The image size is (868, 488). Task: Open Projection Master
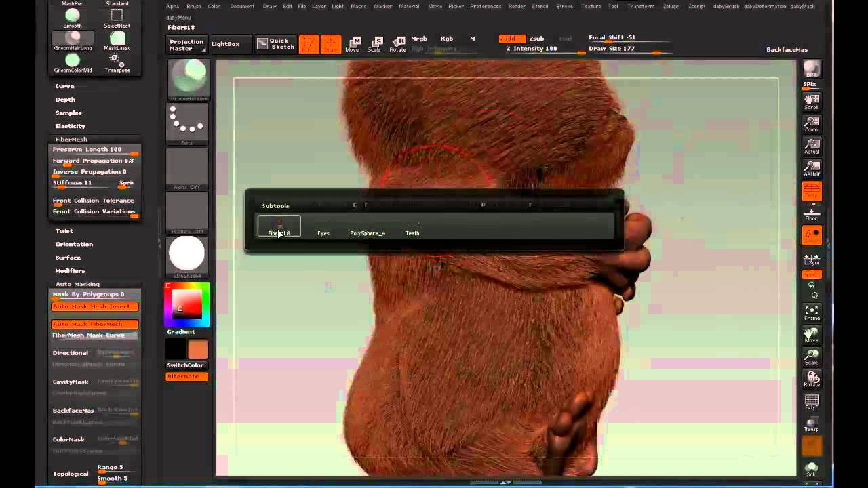pyautogui.click(x=186, y=45)
